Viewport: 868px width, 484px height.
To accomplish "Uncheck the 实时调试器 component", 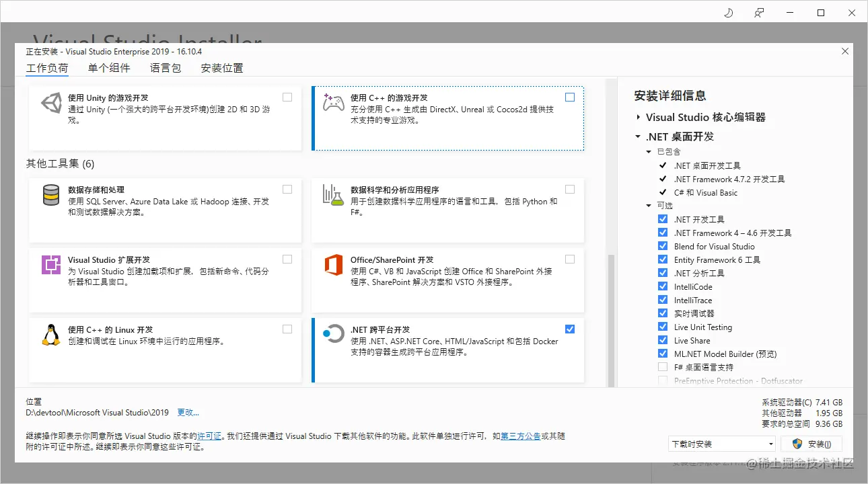I will pos(662,313).
